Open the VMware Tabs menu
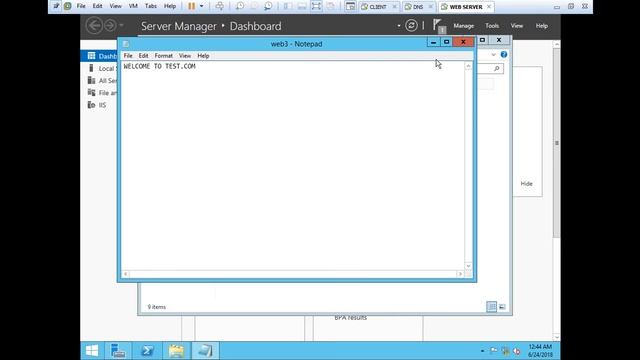Screen dimensions: 640x360 point(151,6)
